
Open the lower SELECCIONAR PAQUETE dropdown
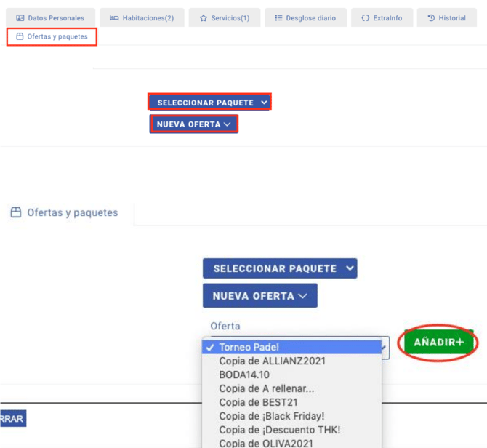point(280,268)
